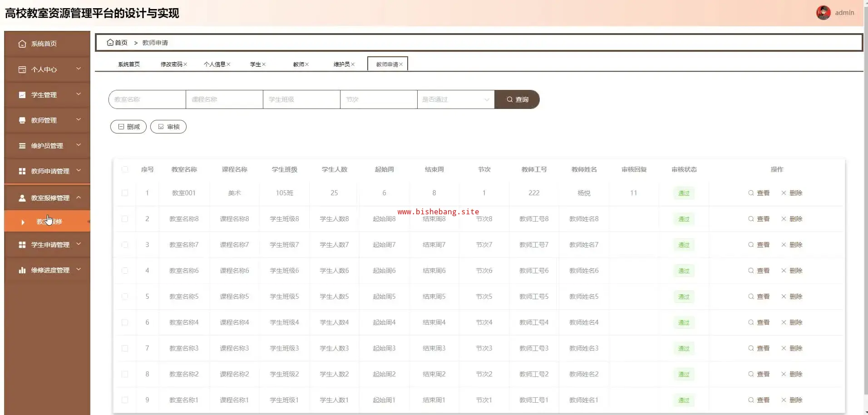The height and width of the screenshot is (415, 868).
Task: Click the 教室名称 search input field
Action: [148, 99]
